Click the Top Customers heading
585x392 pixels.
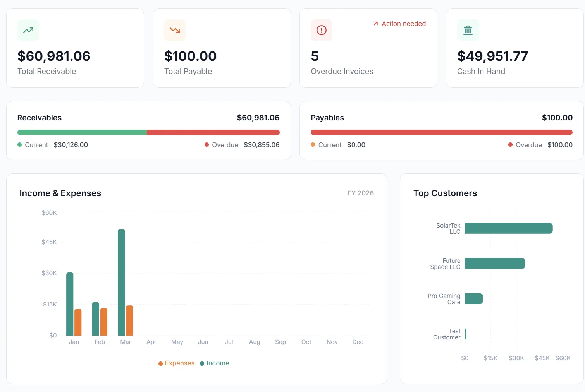[x=445, y=193]
